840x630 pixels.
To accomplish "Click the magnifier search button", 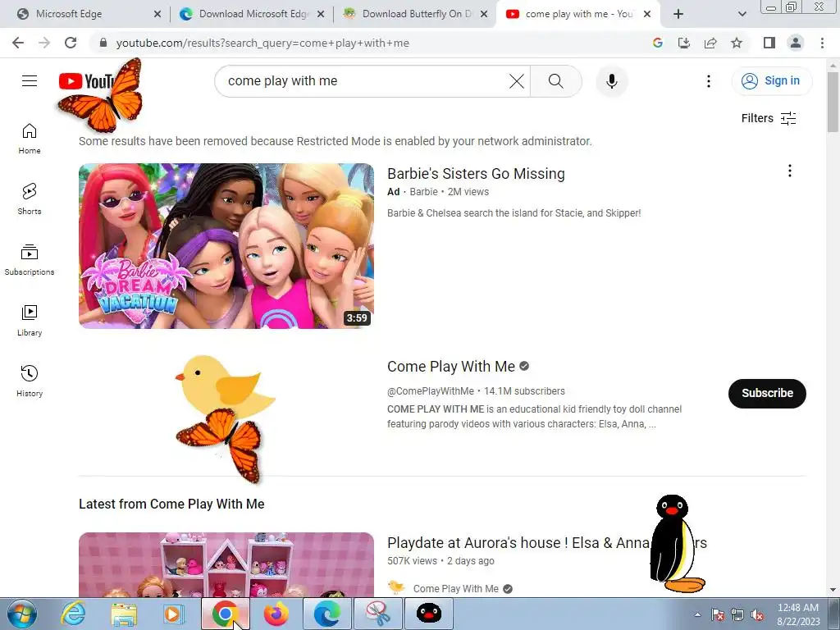I will [556, 81].
